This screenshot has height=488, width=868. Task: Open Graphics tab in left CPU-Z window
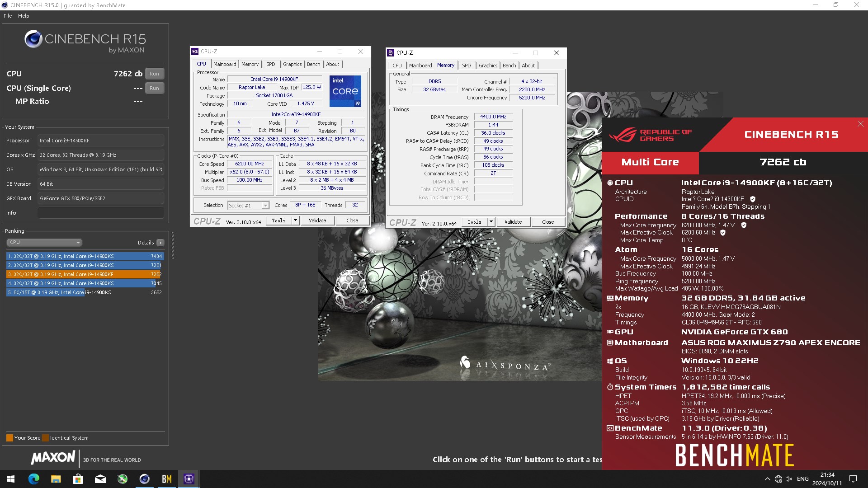click(292, 64)
